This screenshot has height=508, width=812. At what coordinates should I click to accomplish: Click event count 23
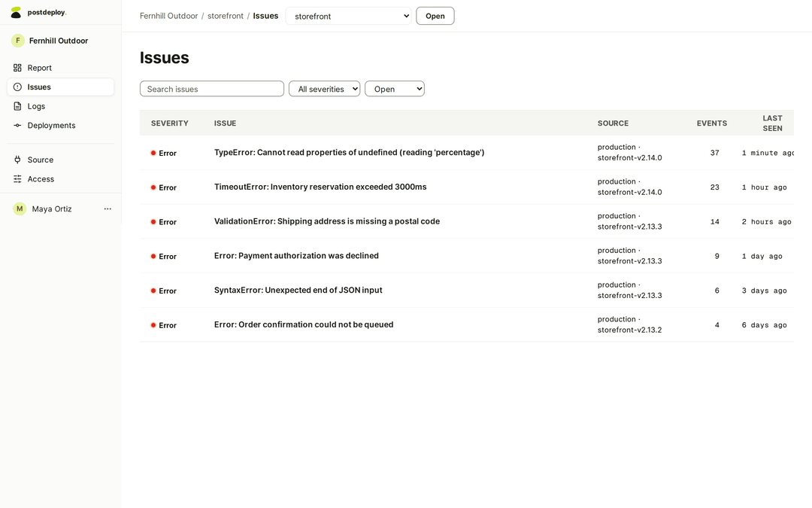pyautogui.click(x=715, y=187)
